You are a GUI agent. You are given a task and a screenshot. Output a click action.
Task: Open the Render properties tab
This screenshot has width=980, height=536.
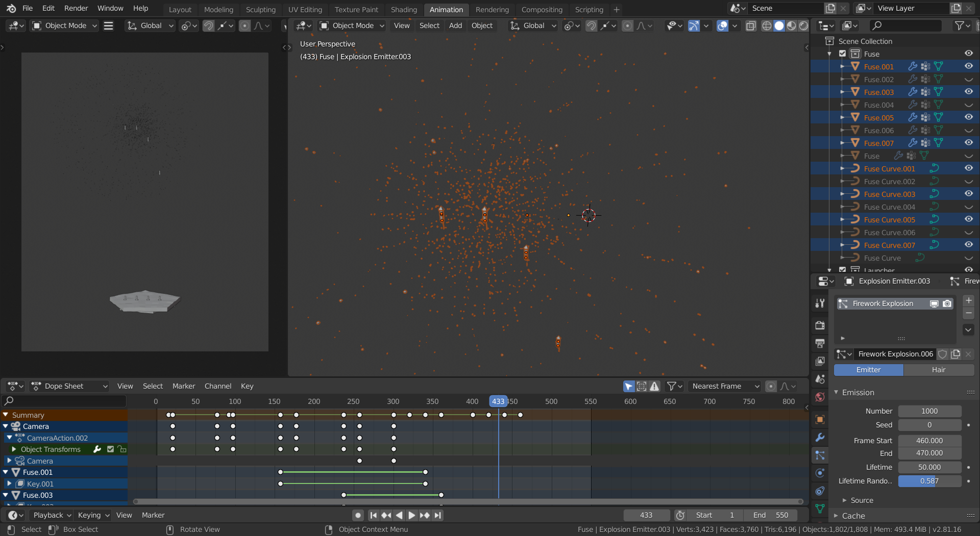(x=820, y=325)
